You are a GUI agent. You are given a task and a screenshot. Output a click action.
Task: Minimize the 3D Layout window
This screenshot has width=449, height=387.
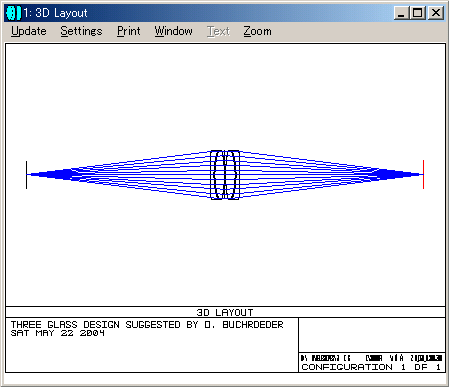point(401,13)
